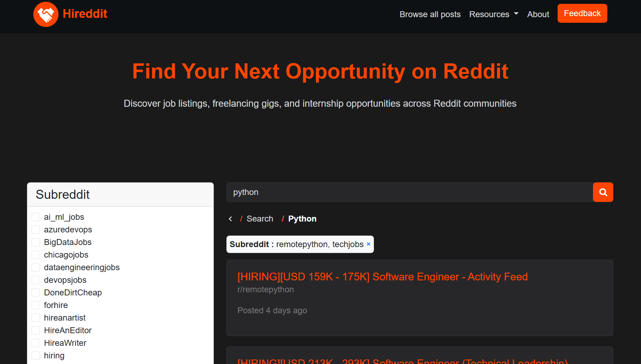Click the Posted 4 days ago text
Viewport: 641px width, 364px height.
point(272,310)
